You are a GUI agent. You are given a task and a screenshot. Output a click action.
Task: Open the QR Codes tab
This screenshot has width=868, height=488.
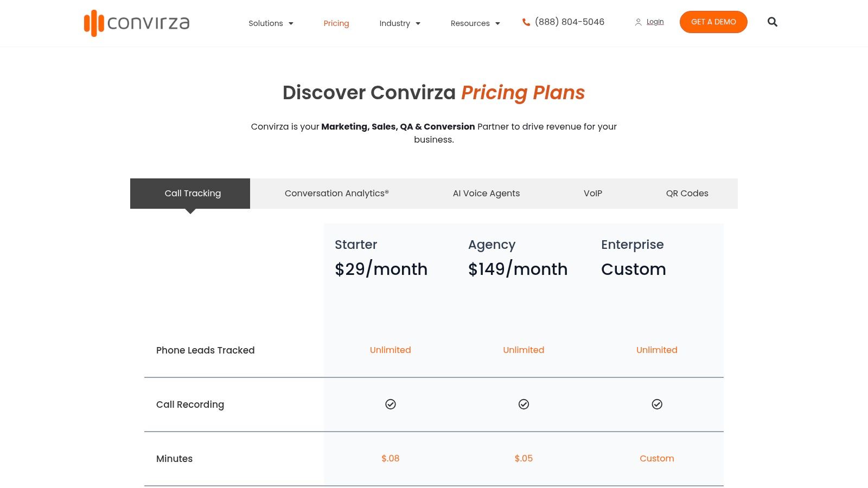(x=687, y=194)
